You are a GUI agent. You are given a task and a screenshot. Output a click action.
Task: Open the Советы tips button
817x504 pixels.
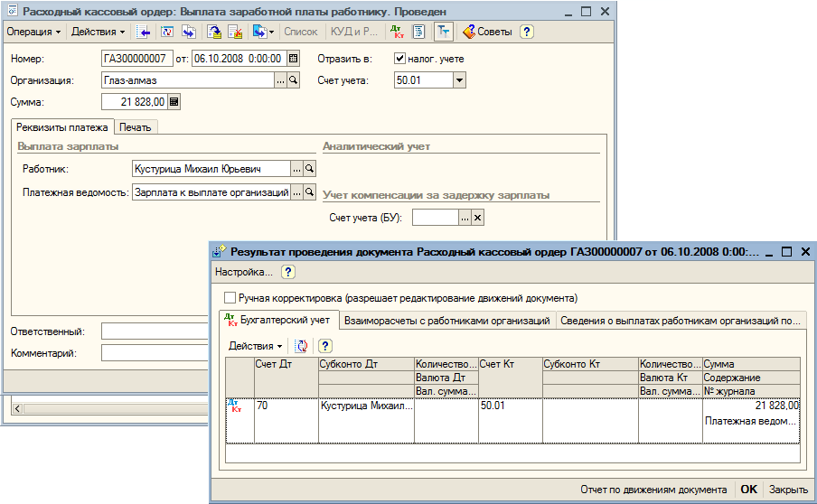[487, 32]
